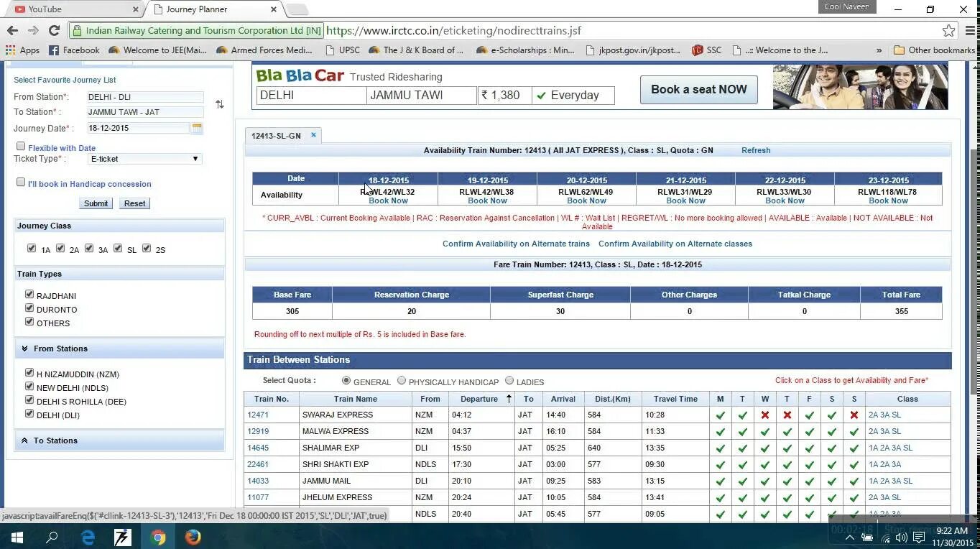
Task: Close the Journey Planner browser tab
Action: [274, 9]
